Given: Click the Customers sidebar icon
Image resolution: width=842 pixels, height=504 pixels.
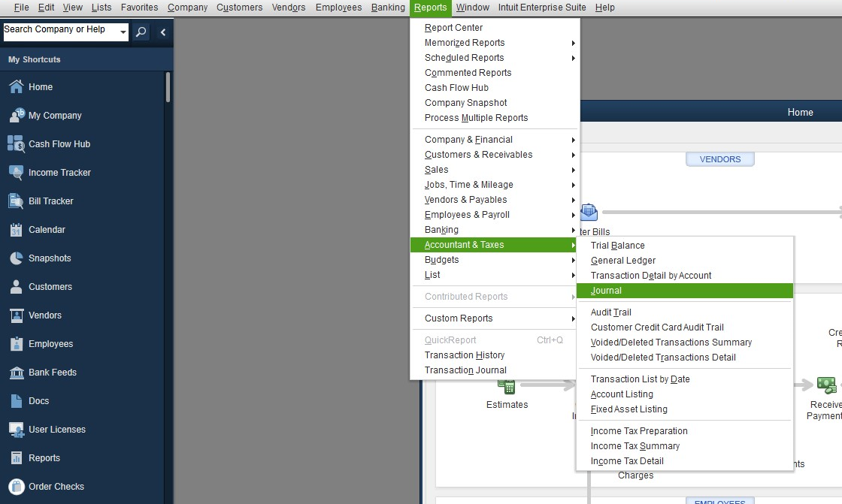Looking at the screenshot, I should coord(17,286).
